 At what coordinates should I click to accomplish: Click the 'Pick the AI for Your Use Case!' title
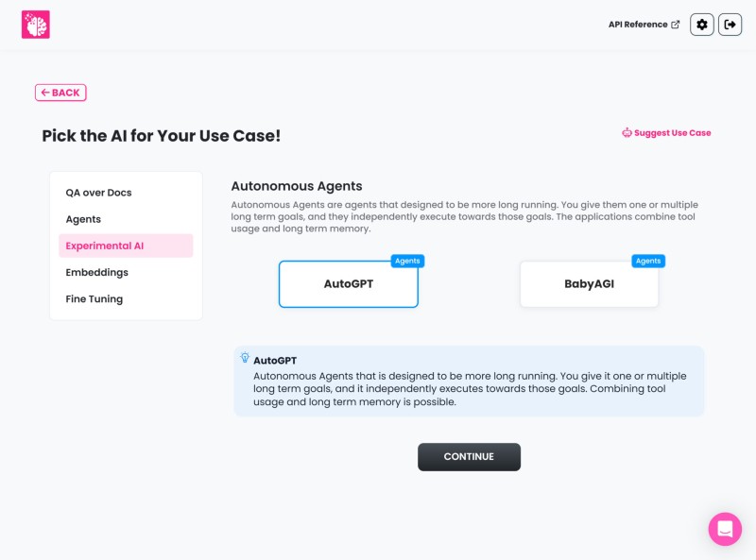[x=161, y=136]
